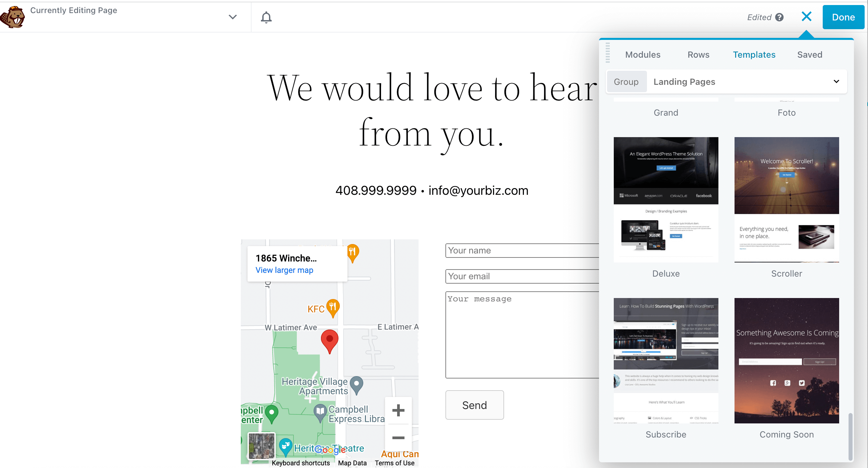Toggle satellite imagery thumbnail on the map
The image size is (868, 468).
point(261,446)
